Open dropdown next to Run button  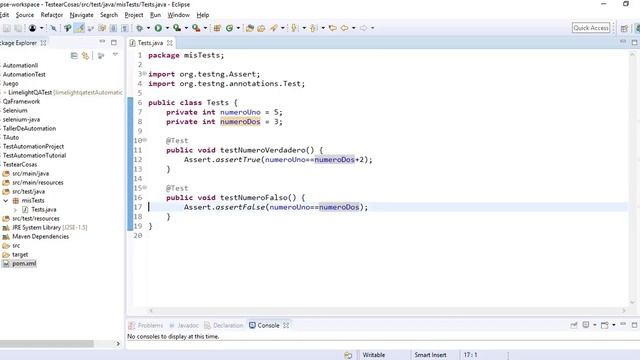click(x=167, y=28)
